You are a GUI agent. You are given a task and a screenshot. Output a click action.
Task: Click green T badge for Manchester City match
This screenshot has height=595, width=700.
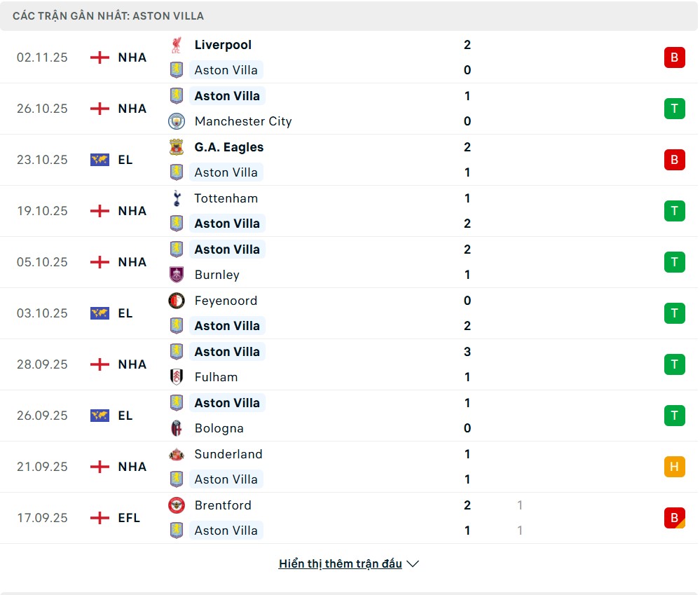pos(674,109)
